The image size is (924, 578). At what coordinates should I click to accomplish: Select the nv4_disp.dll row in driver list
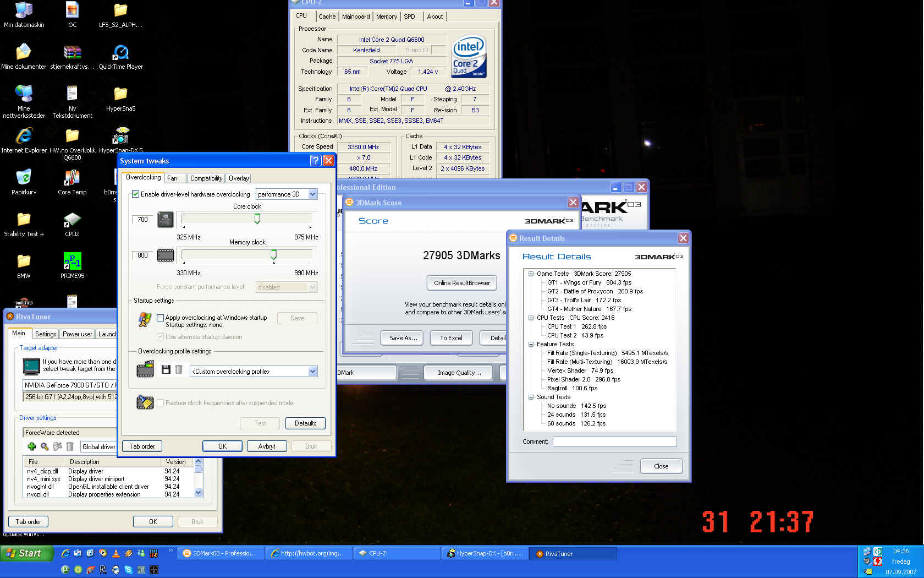(x=108, y=471)
